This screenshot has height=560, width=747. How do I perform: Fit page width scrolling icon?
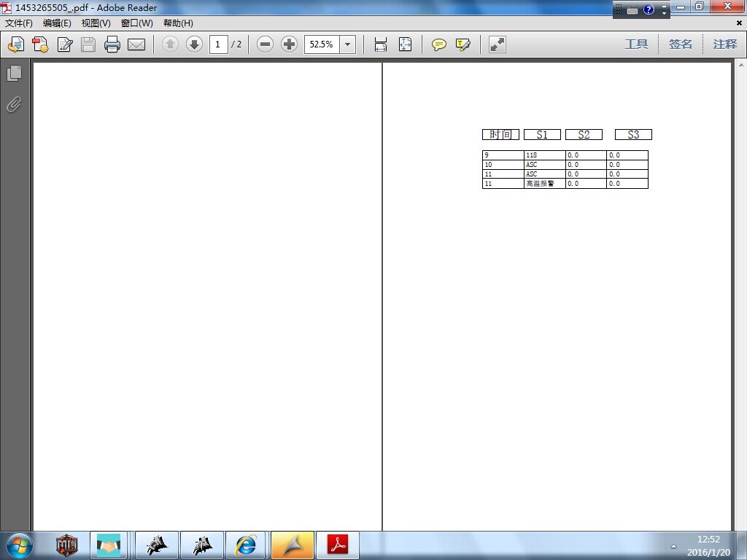[x=381, y=44]
